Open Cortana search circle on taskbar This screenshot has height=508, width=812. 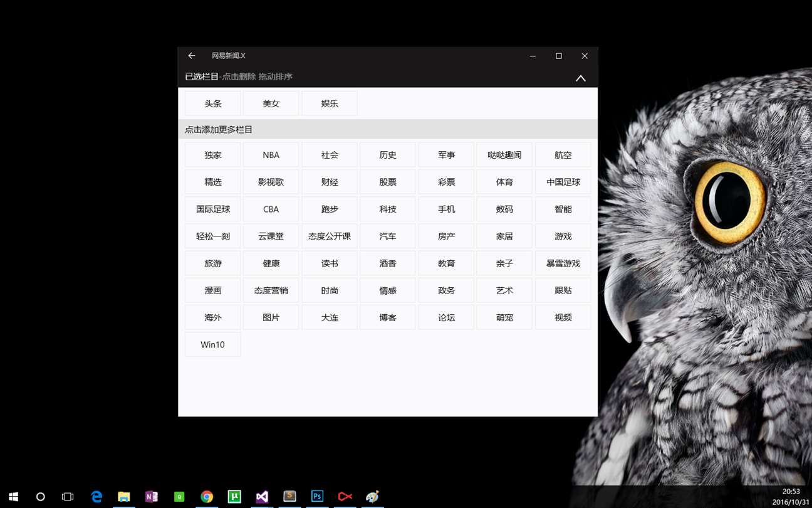point(41,497)
